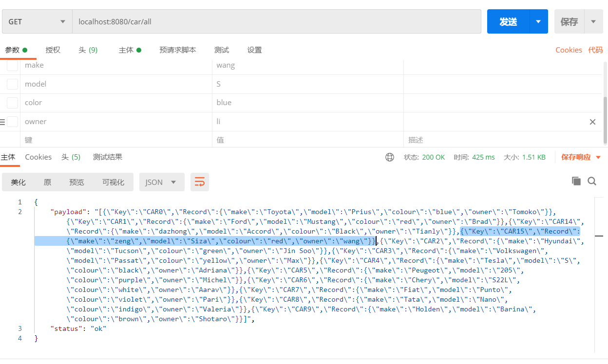Switch to the 授权 authorization tab
The height and width of the screenshot is (364, 608).
pyautogui.click(x=53, y=49)
